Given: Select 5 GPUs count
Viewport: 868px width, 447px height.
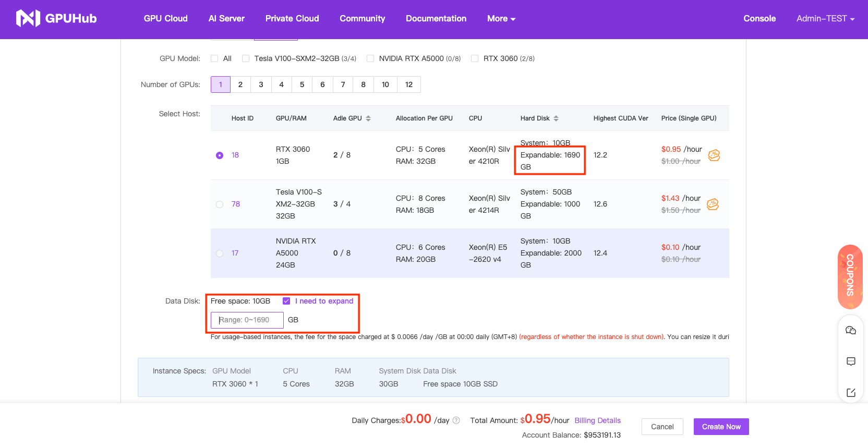Looking at the screenshot, I should (302, 84).
